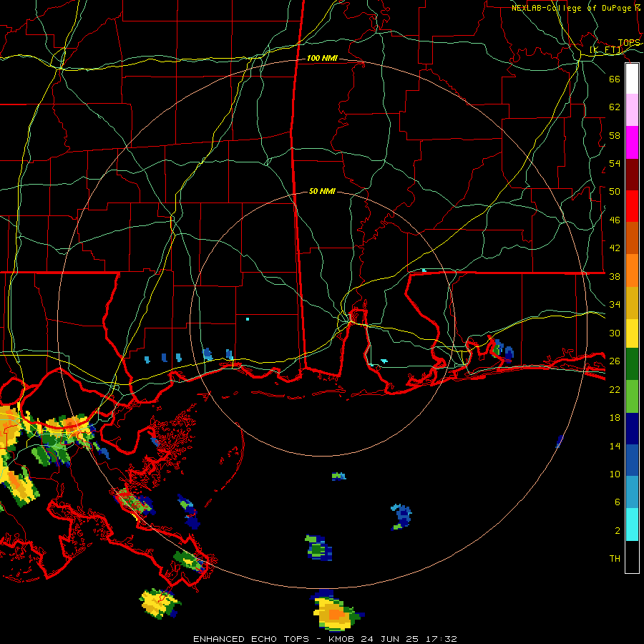This screenshot has height=644, width=644.
Task: Click the light pink legend swatch
Action: [632, 110]
